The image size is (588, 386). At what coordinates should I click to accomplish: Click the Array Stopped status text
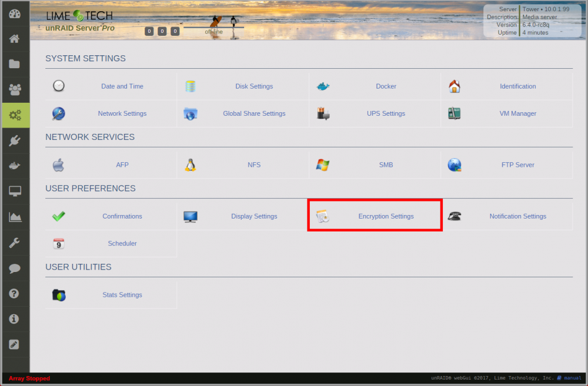coord(29,378)
